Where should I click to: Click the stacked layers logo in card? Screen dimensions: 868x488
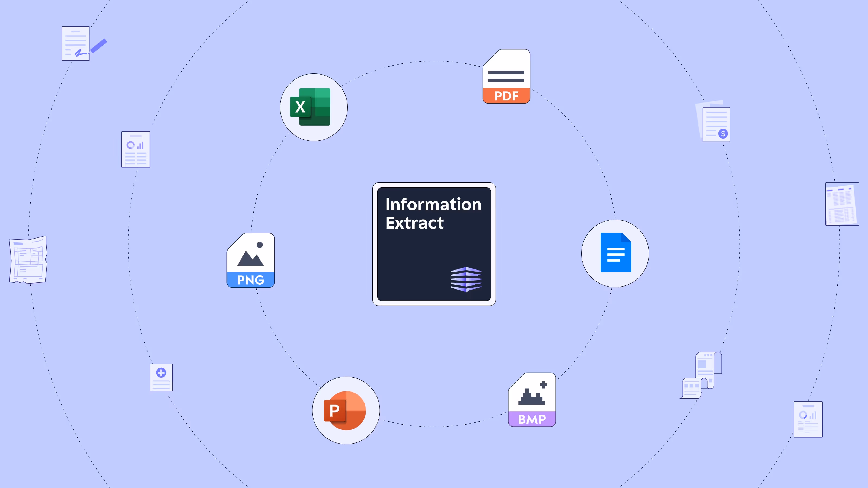[x=466, y=279]
